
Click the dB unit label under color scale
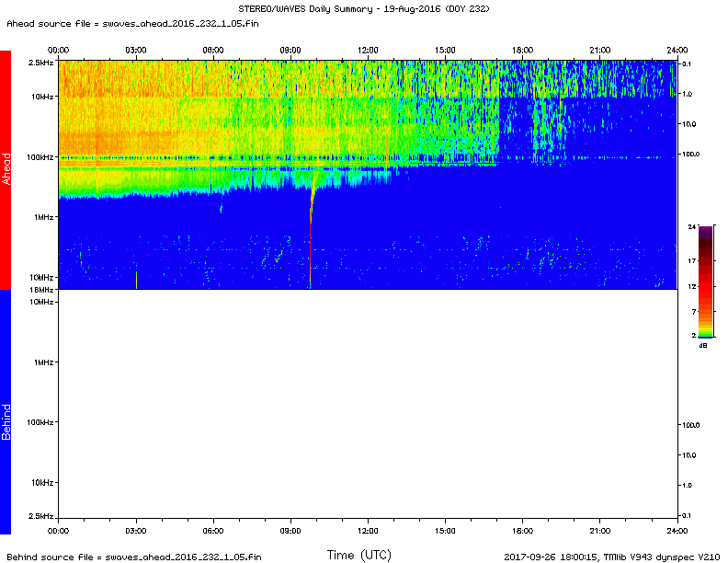click(703, 345)
